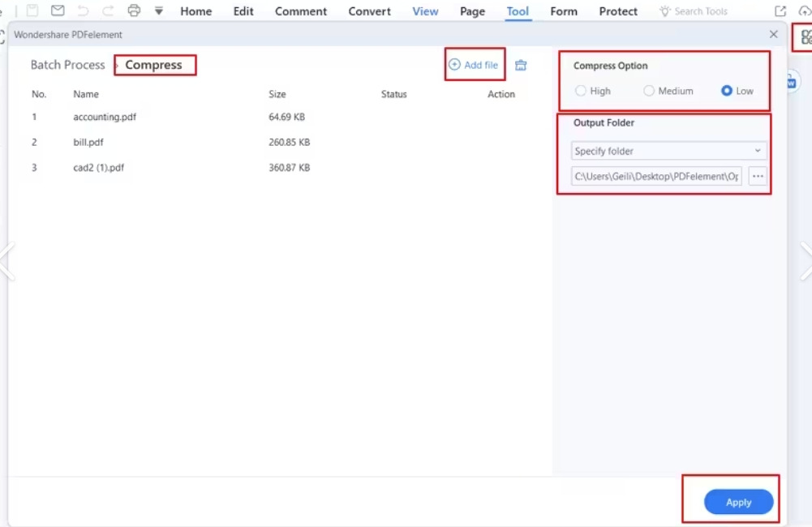Click the redo arrow icon
Viewport: 812px width, 527px height.
(108, 11)
